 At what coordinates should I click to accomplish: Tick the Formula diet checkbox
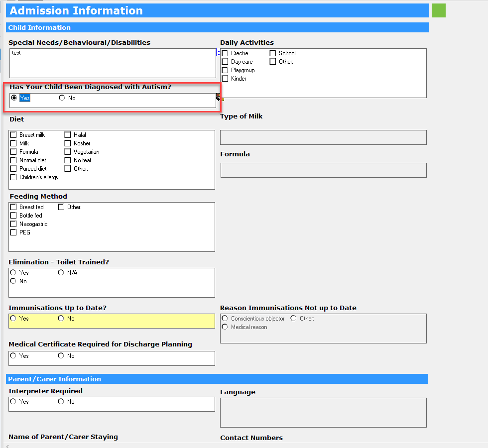click(x=13, y=151)
